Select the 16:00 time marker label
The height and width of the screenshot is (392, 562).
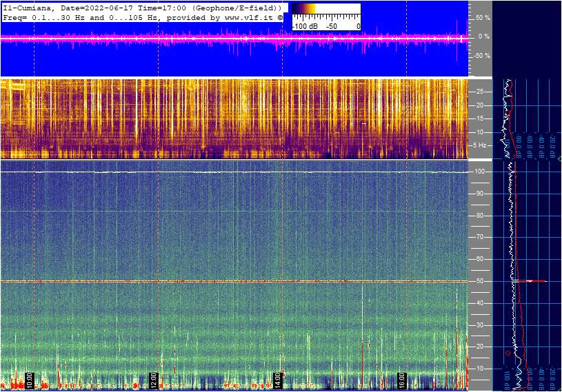point(402,380)
